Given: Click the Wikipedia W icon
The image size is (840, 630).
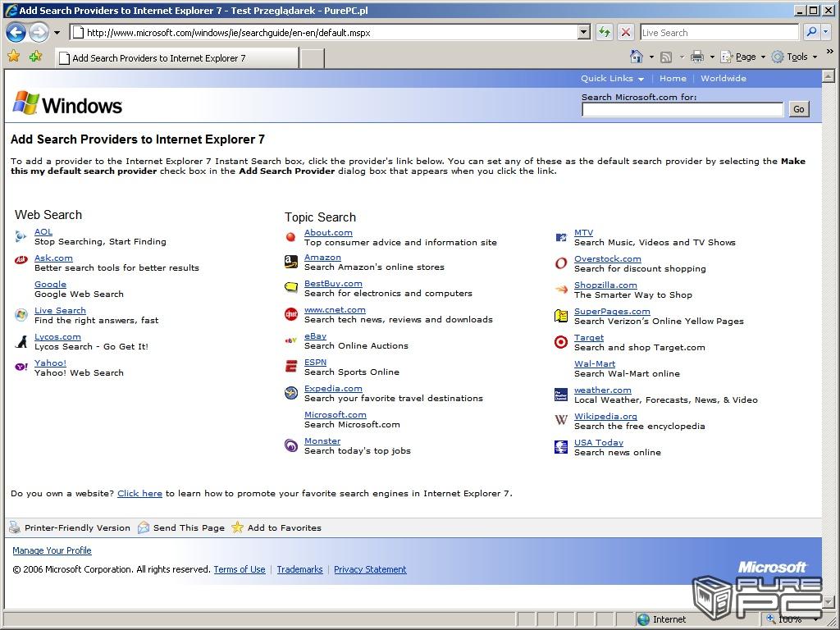Looking at the screenshot, I should (x=561, y=420).
